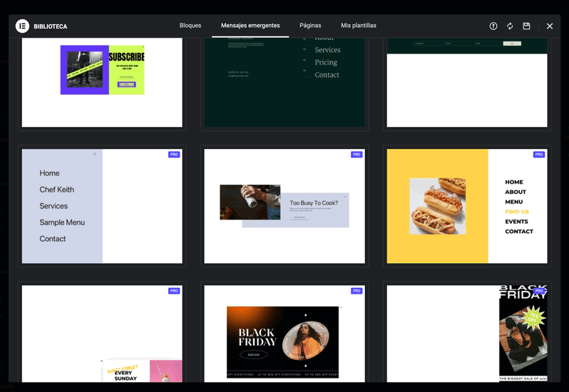Image resolution: width=569 pixels, height=392 pixels.
Task: Open the Mis plantillas tab
Action: (x=359, y=26)
